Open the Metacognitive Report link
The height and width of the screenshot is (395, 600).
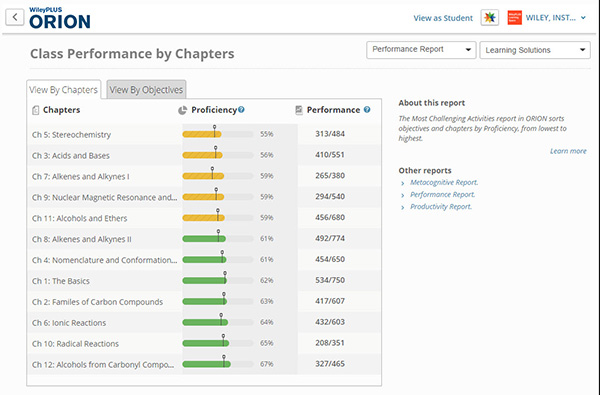[444, 183]
